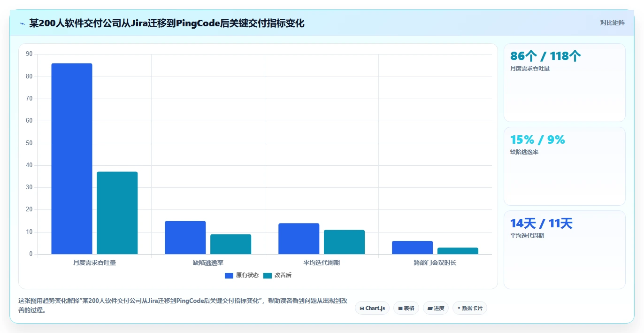
Task: Click 月度需求吞吐量 caption in first card
Action: point(530,69)
